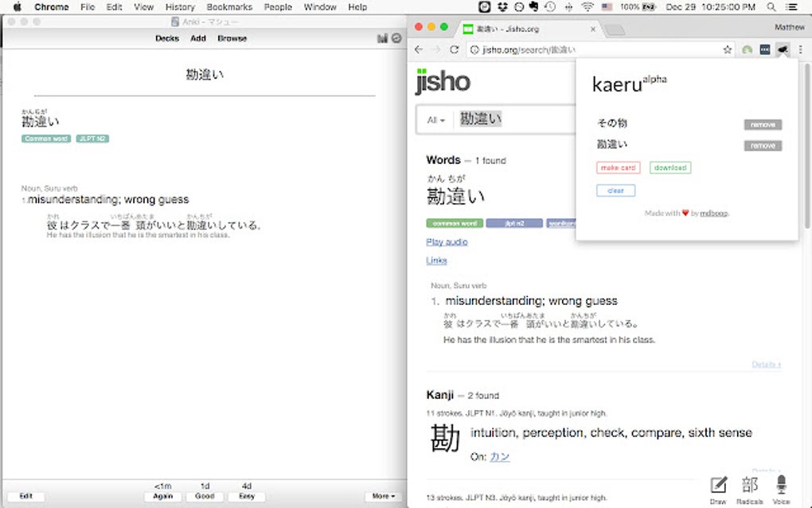
Task: Open the Chrome extensions grid icon
Action: (763, 49)
